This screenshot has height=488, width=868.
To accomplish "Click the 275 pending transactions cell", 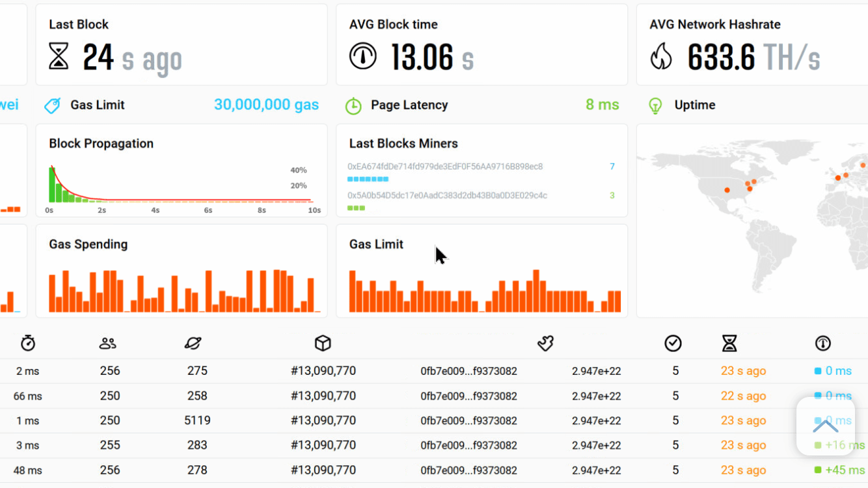I will point(197,371).
